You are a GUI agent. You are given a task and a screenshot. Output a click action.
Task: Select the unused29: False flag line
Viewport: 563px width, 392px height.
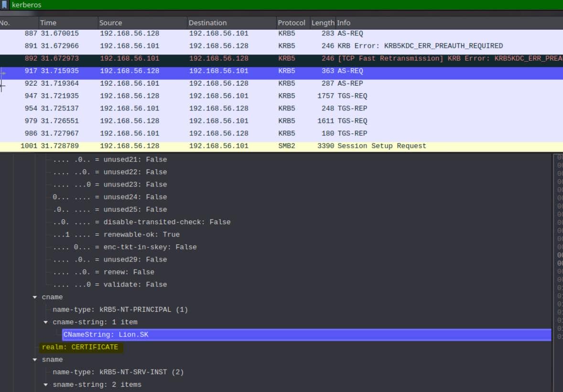(x=110, y=260)
